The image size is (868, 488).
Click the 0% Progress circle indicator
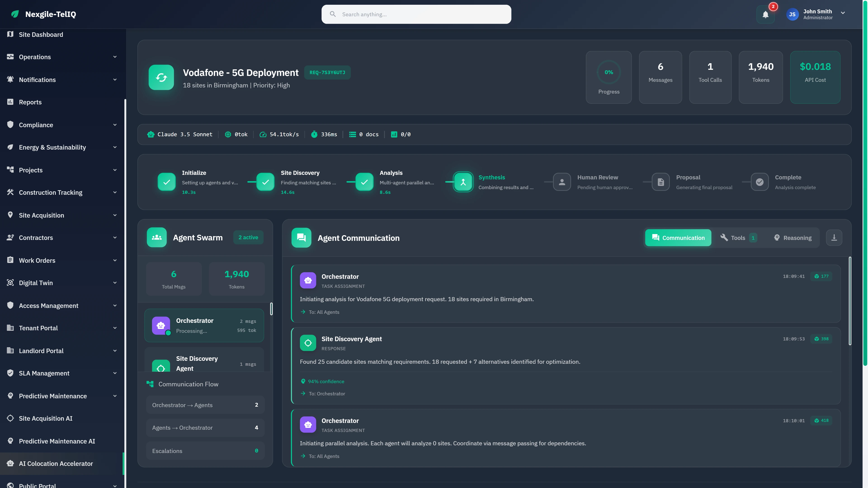609,72
